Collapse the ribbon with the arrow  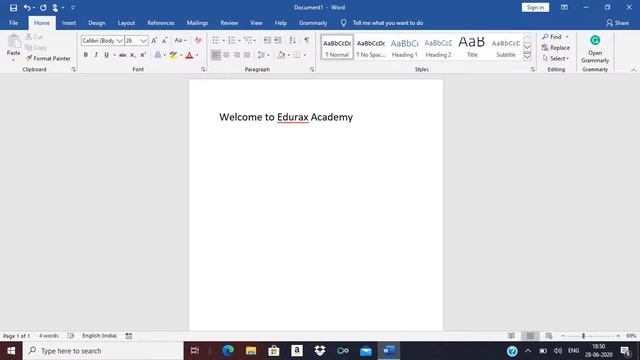(633, 70)
